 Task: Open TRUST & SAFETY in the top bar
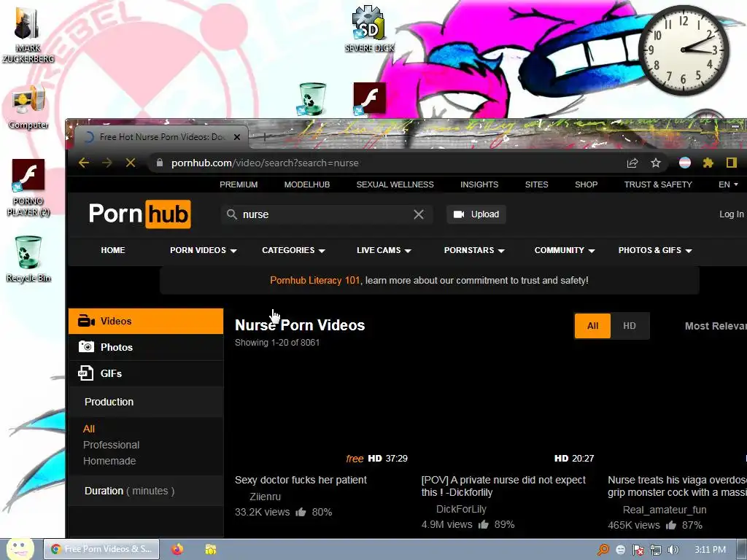coord(658,184)
